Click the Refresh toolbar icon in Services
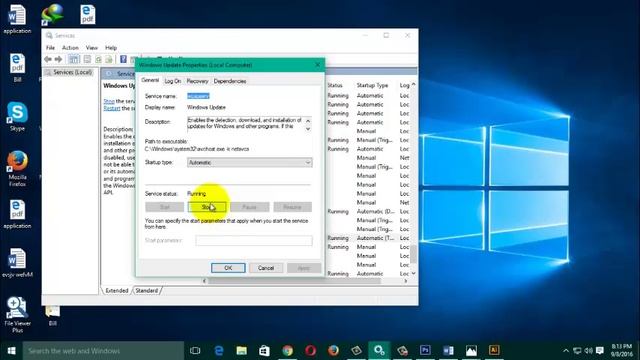640x360 pixels. [x=98, y=59]
